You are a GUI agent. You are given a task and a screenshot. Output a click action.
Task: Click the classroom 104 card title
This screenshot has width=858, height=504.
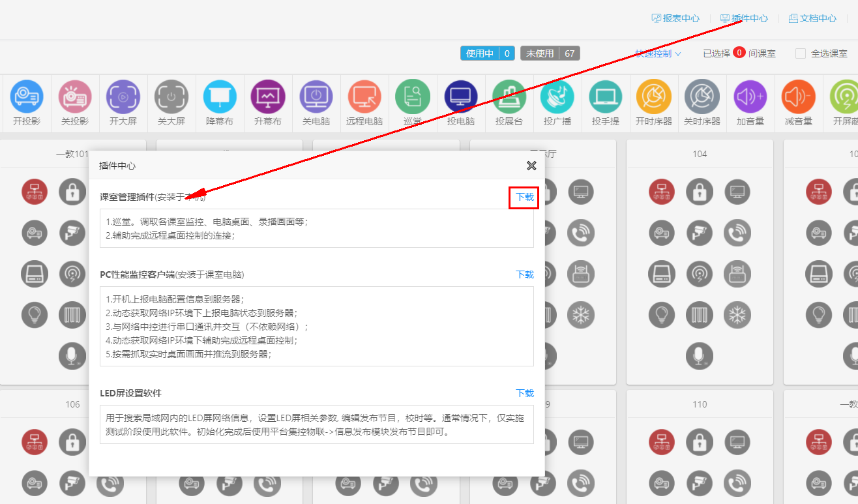(700, 154)
